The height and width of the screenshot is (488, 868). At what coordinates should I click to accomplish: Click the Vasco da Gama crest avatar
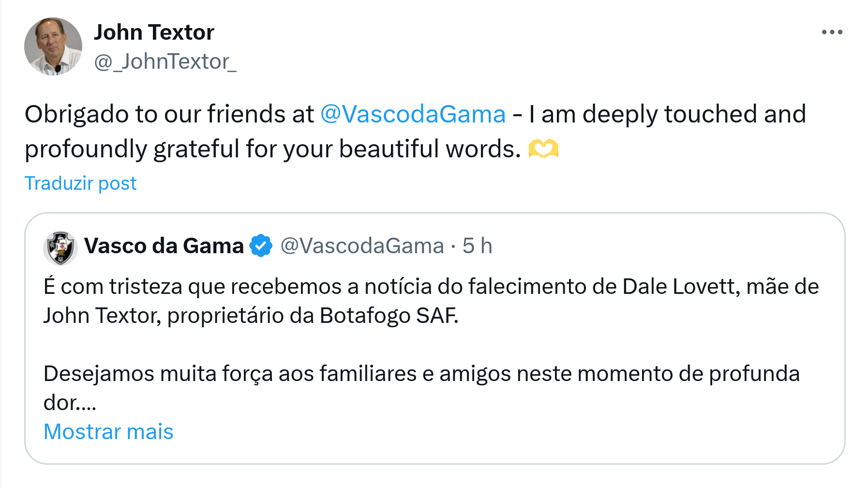tap(60, 247)
